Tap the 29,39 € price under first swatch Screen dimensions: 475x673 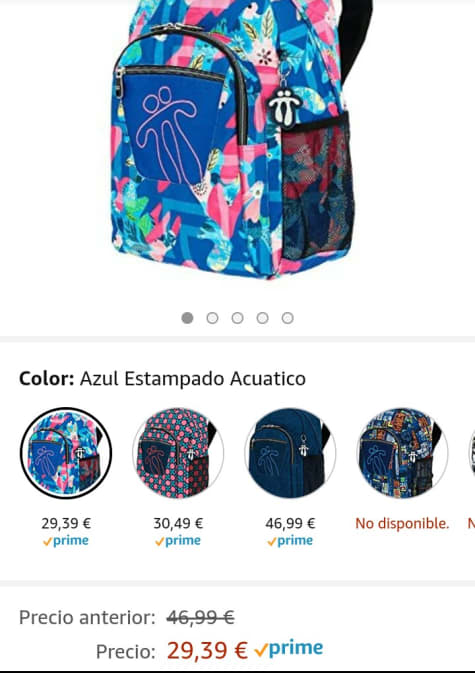pos(66,523)
